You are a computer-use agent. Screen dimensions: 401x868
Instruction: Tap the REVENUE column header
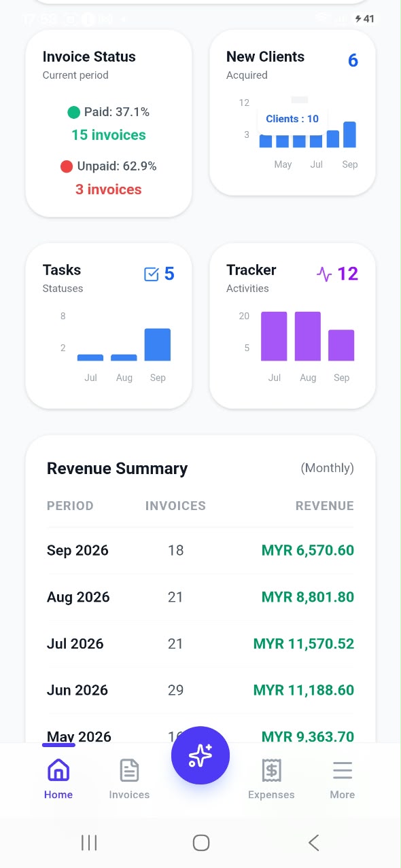click(x=325, y=506)
